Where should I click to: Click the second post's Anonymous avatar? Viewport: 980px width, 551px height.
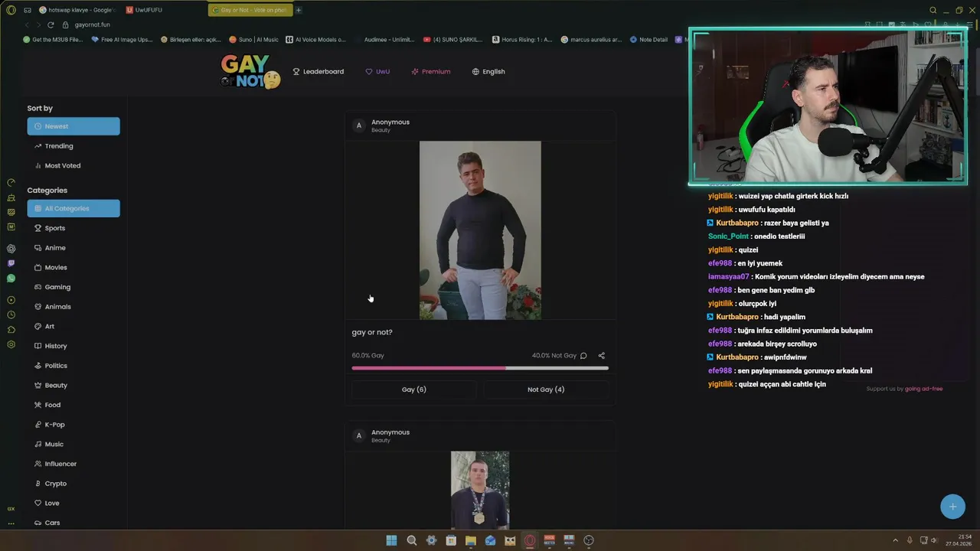coord(358,435)
